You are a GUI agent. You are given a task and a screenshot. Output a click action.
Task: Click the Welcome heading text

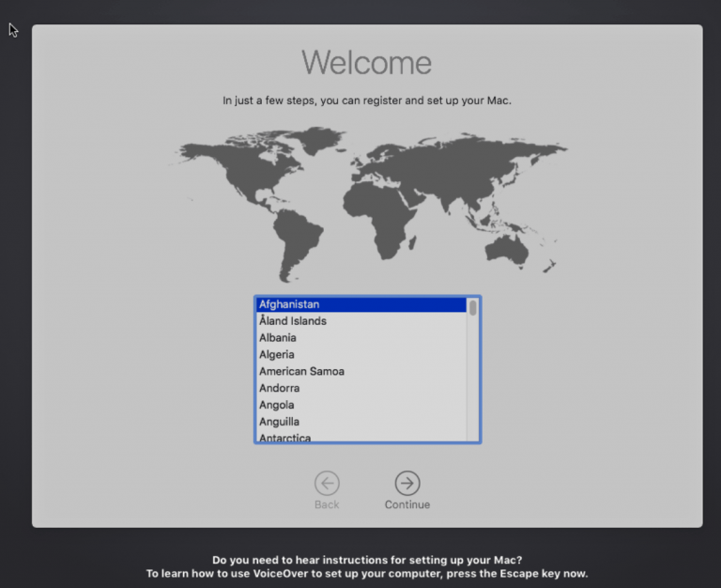pyautogui.click(x=366, y=63)
